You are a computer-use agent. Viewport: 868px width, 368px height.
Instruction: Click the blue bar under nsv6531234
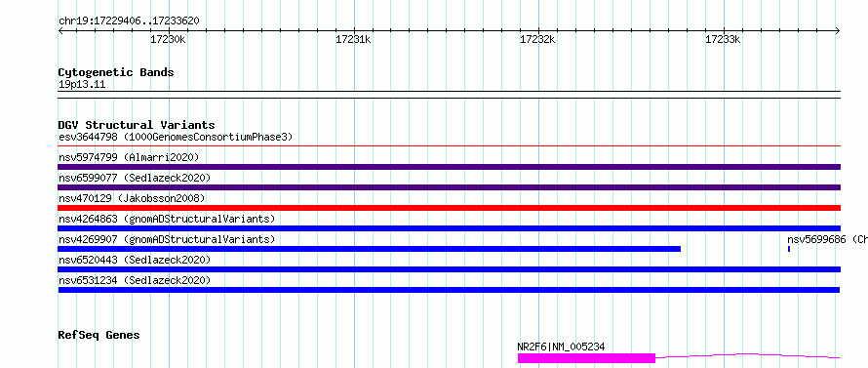(x=449, y=290)
